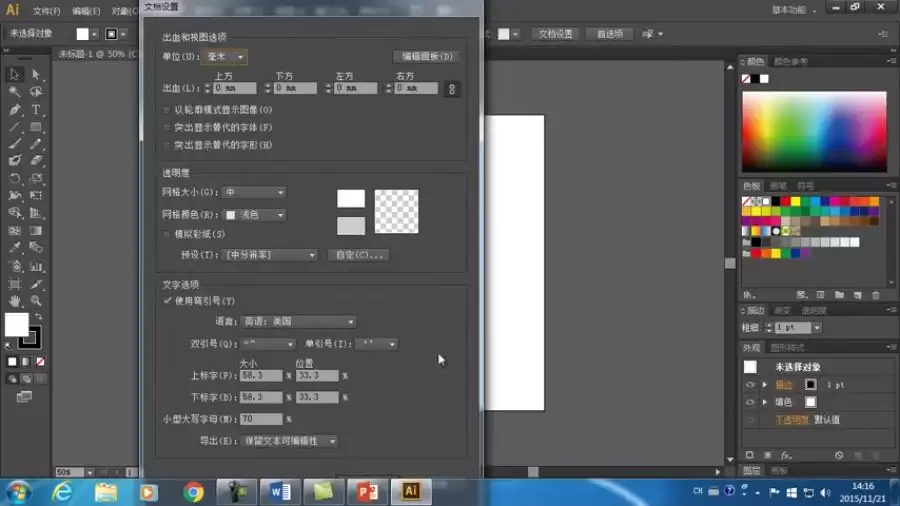Image resolution: width=900 pixels, height=506 pixels.
Task: Open the 文件(F) menu
Action: [46, 11]
